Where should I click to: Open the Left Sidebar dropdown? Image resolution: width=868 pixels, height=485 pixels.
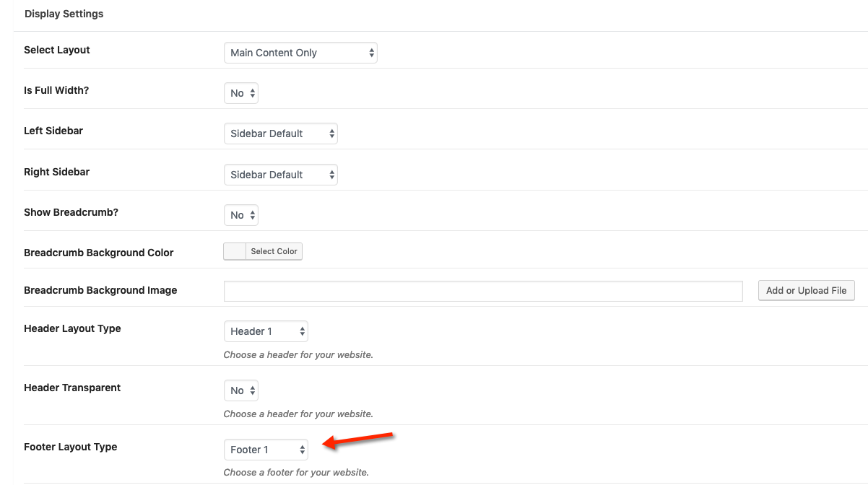point(280,134)
